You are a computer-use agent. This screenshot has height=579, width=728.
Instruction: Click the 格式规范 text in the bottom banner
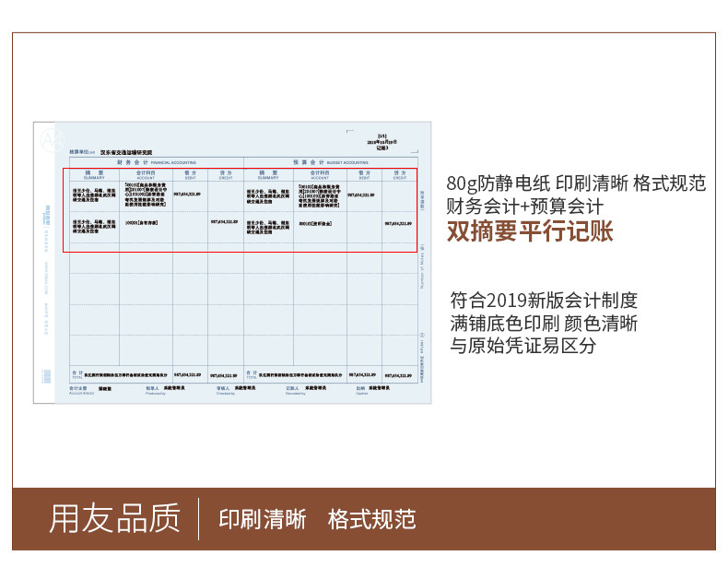click(x=372, y=519)
